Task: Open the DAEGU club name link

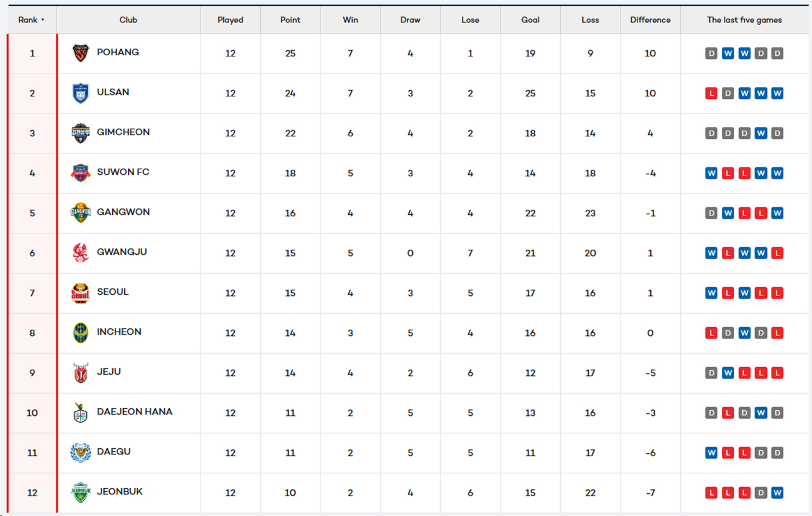Action: [x=114, y=452]
